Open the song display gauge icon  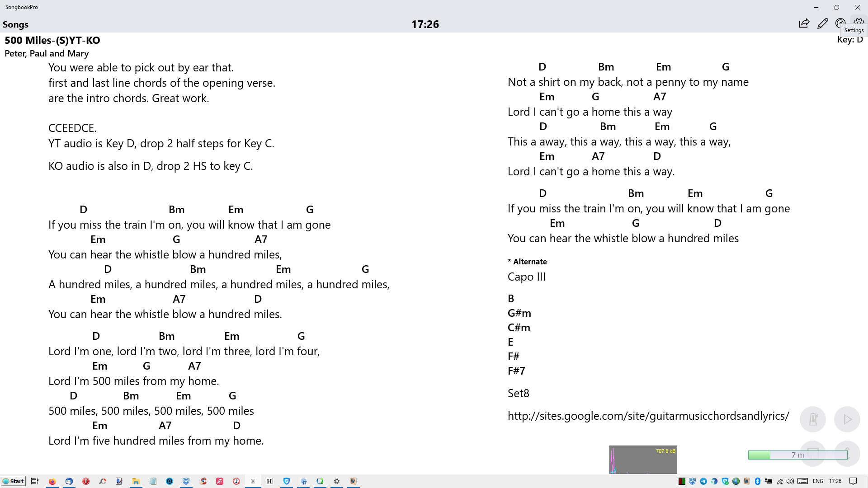840,23
